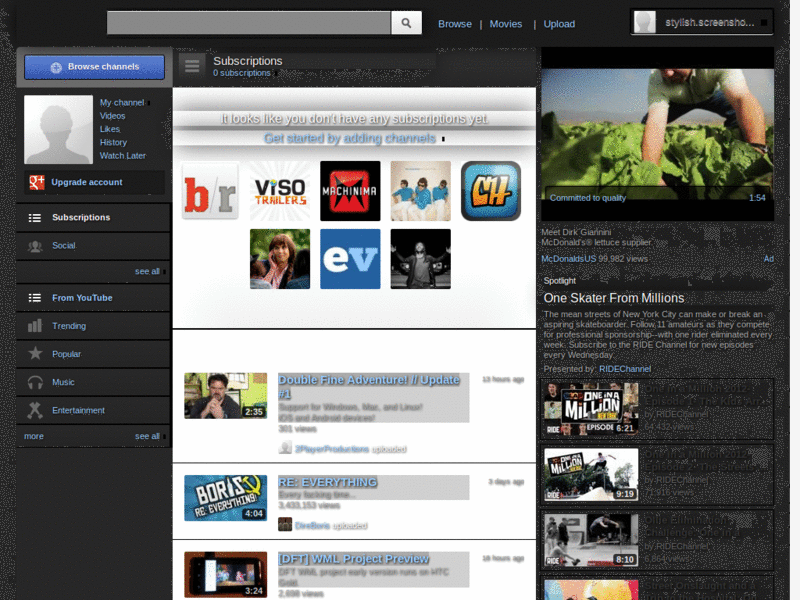Viewport: 800px width, 600px height.
Task: Open the stylish.screensho account dropdown
Action: (x=702, y=22)
